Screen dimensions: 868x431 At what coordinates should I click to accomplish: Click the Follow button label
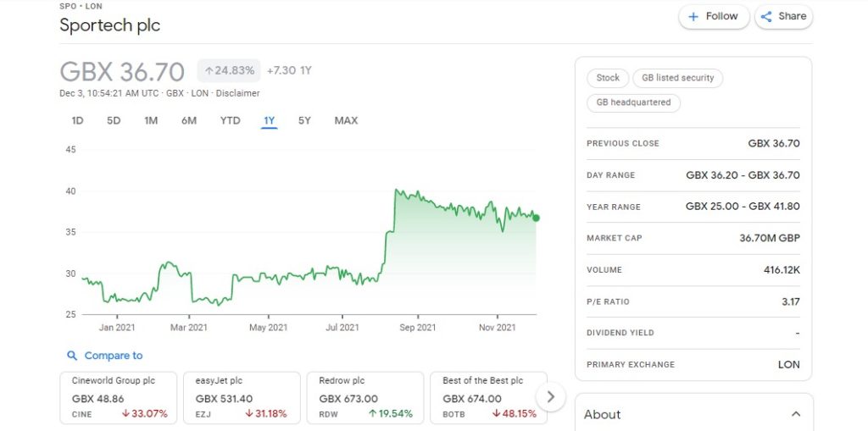(x=721, y=16)
